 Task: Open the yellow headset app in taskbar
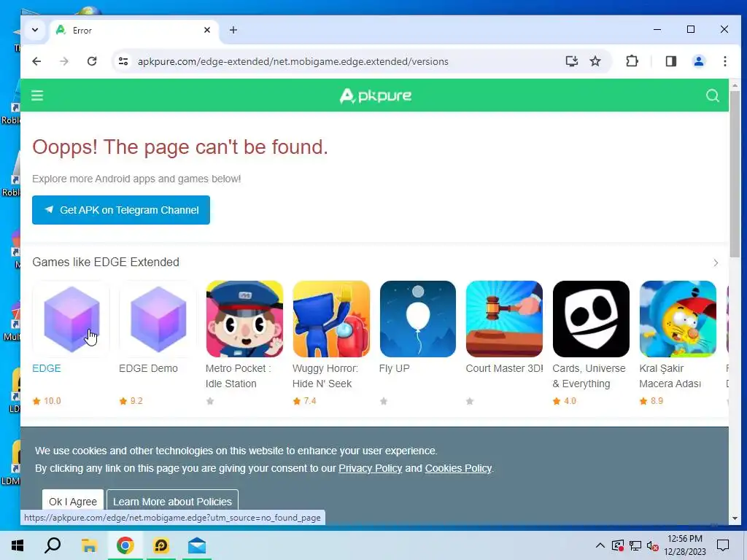161,545
